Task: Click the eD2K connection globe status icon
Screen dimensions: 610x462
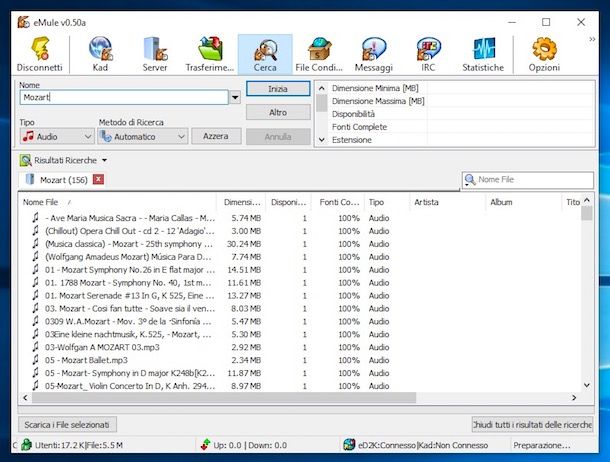Action: (x=349, y=444)
